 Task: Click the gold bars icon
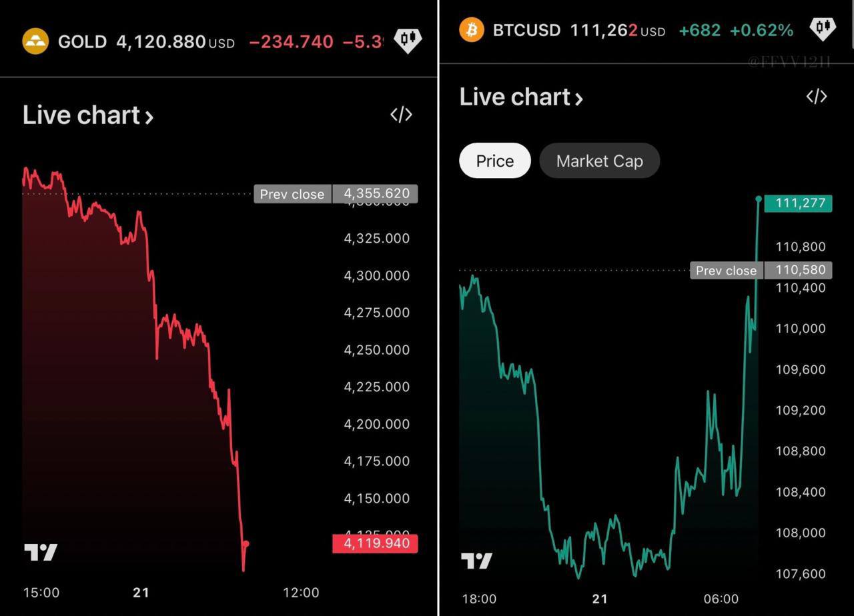coord(35,41)
